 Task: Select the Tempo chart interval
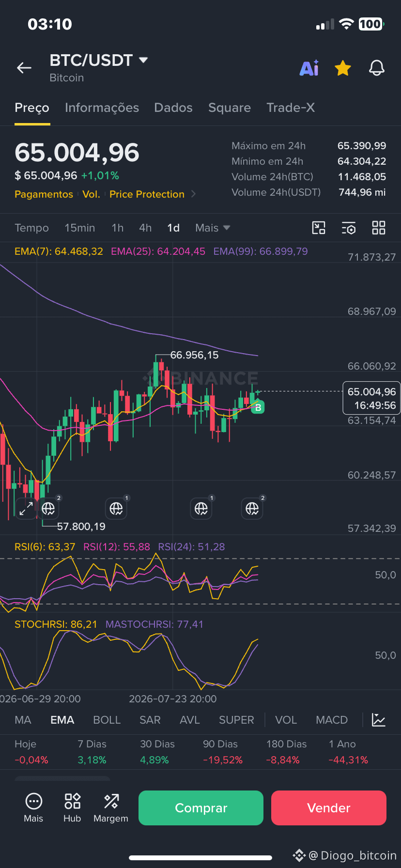click(31, 228)
